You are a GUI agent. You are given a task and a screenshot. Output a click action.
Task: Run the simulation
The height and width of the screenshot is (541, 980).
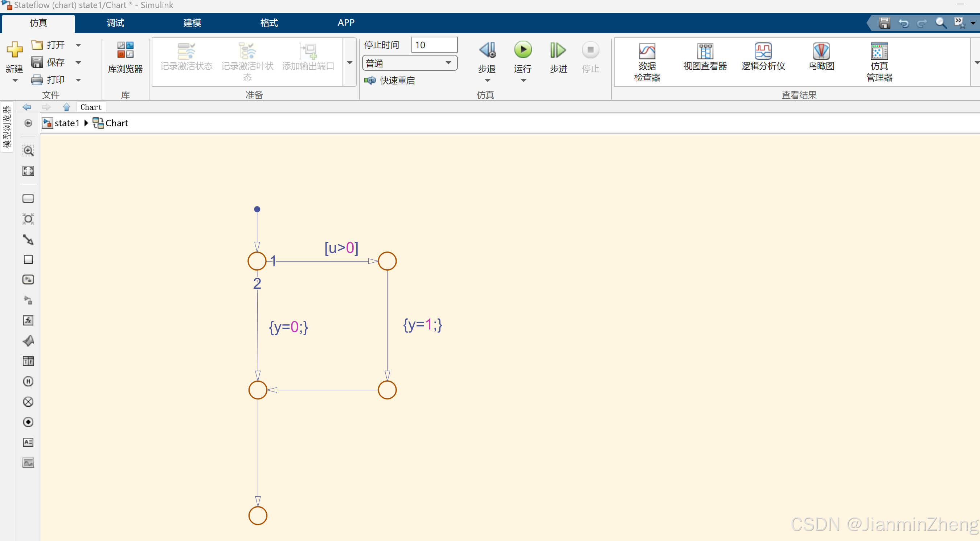pos(523,50)
